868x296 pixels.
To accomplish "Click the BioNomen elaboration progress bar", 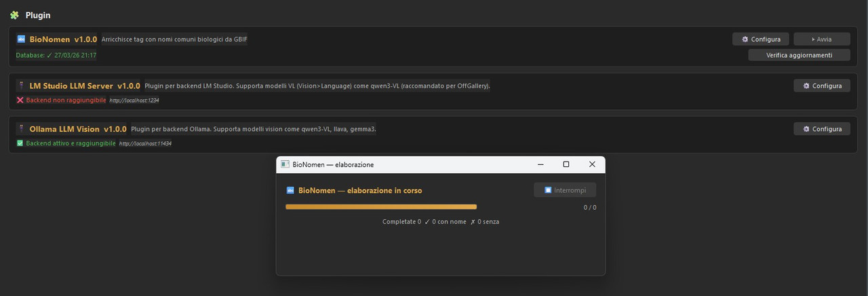I will pos(381,206).
